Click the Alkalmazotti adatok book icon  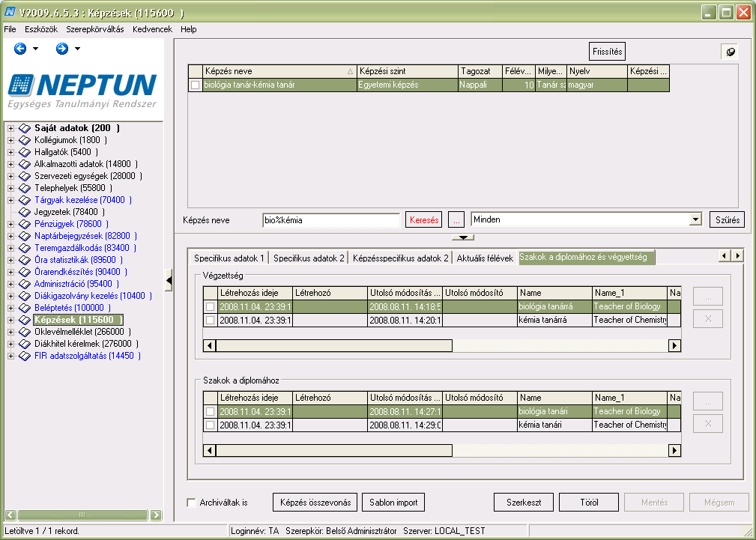tap(25, 165)
